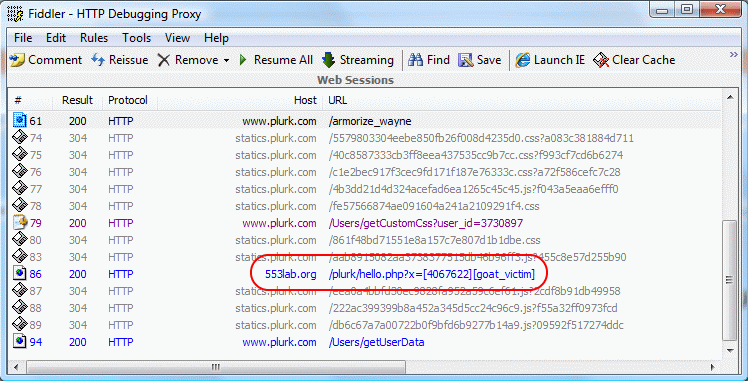Click the icon for session 61
Viewport: 748px width, 381px height.
click(20, 121)
